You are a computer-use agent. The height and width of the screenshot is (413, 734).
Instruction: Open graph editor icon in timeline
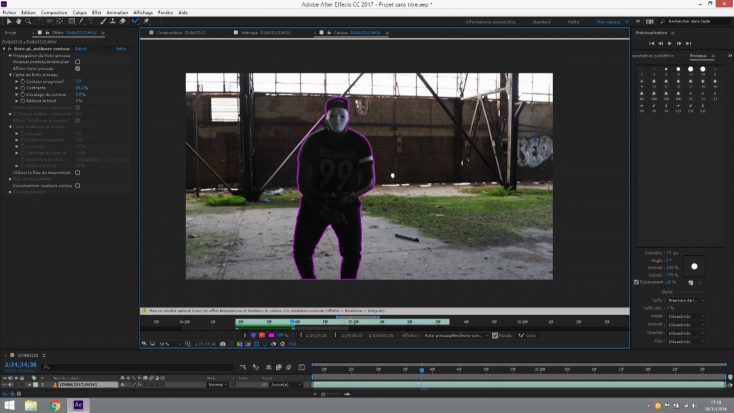301,367
